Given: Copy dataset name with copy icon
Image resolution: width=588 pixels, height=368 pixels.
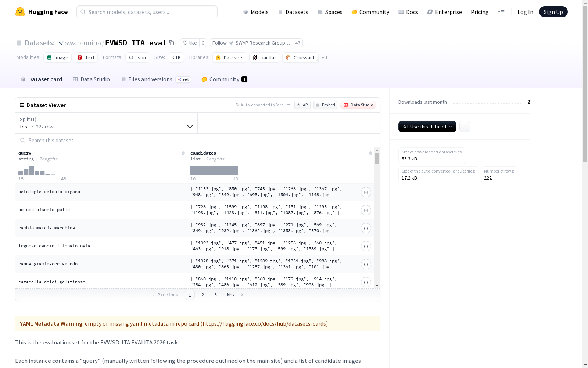Looking at the screenshot, I should click(172, 43).
